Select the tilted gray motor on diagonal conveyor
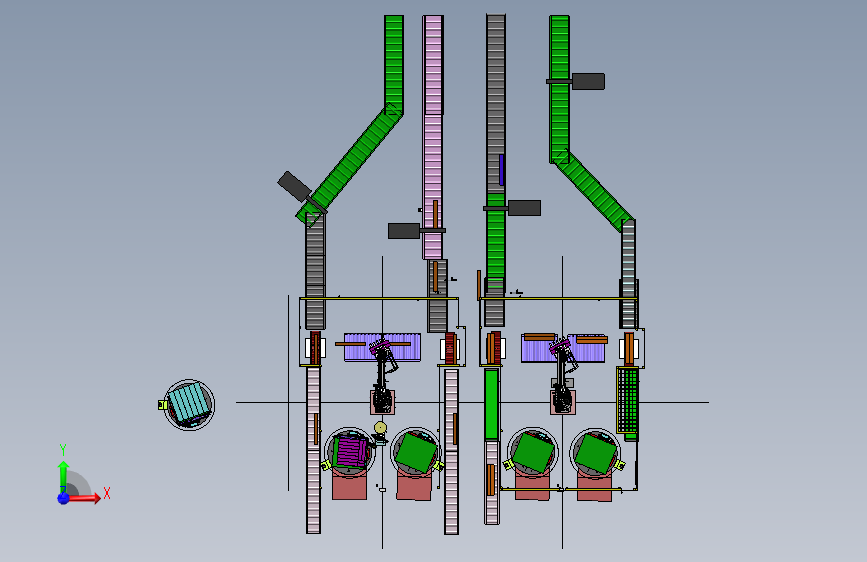Viewport: 867px width, 562px height. (x=294, y=186)
